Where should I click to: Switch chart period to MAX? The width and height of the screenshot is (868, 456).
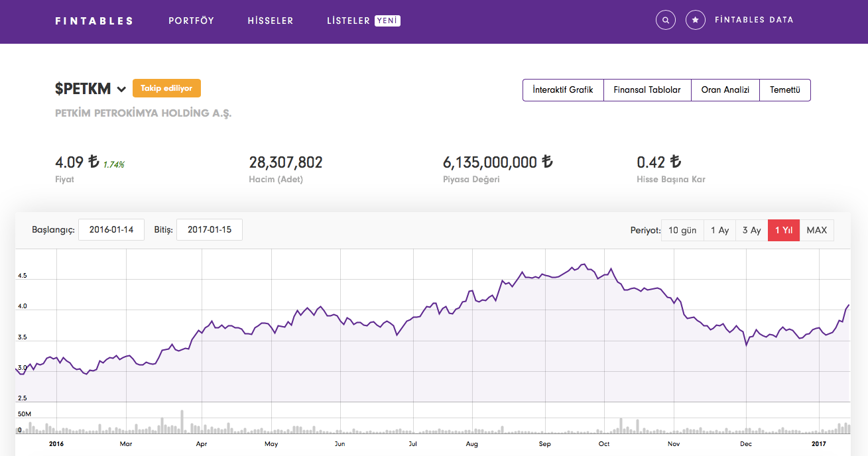(x=817, y=230)
